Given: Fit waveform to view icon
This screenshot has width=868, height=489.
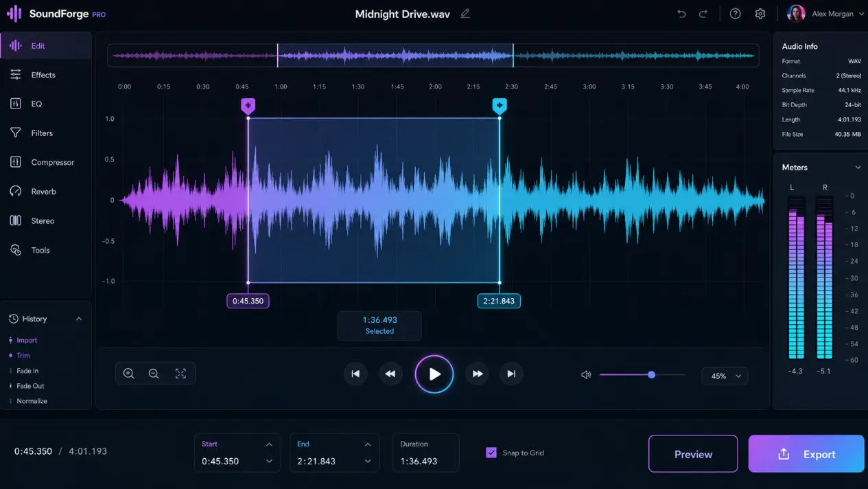Looking at the screenshot, I should (180, 374).
